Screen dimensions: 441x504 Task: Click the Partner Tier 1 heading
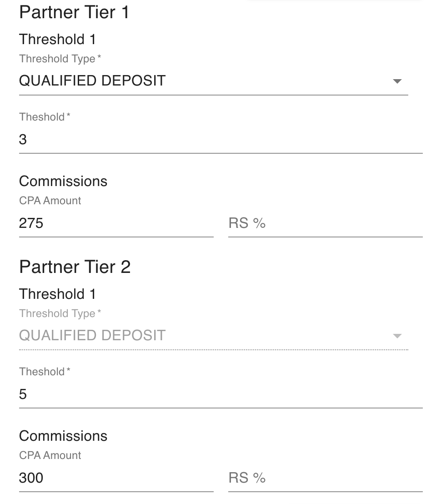(x=74, y=12)
